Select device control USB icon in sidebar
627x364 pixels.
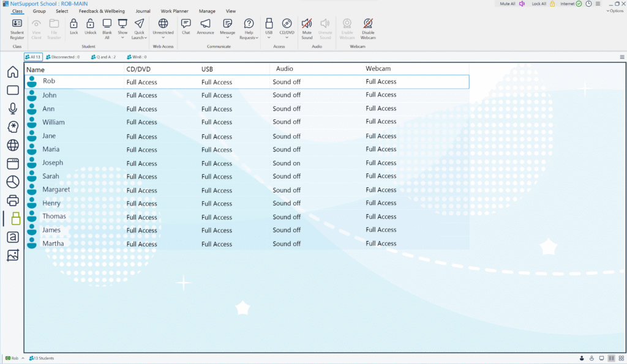15,218
